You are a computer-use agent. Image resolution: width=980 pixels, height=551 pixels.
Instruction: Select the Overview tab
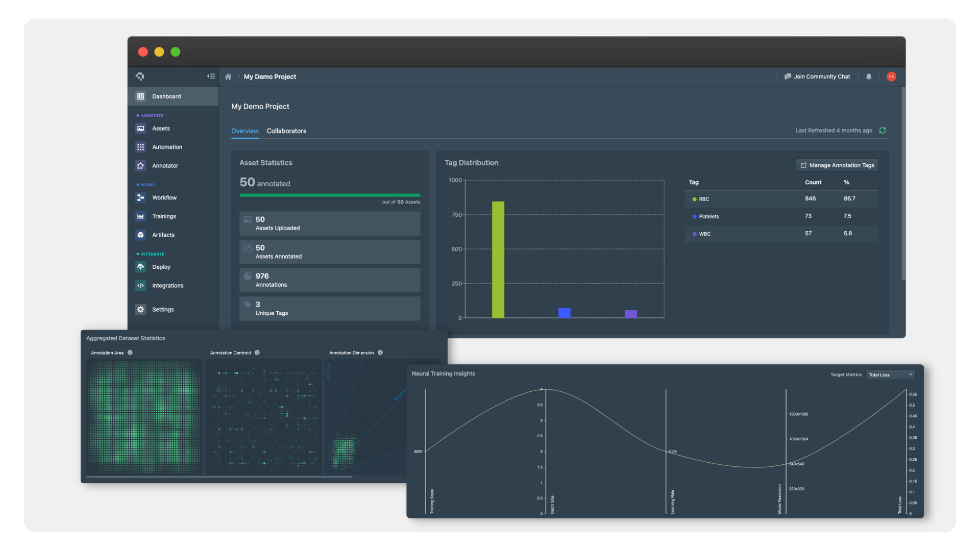click(244, 131)
